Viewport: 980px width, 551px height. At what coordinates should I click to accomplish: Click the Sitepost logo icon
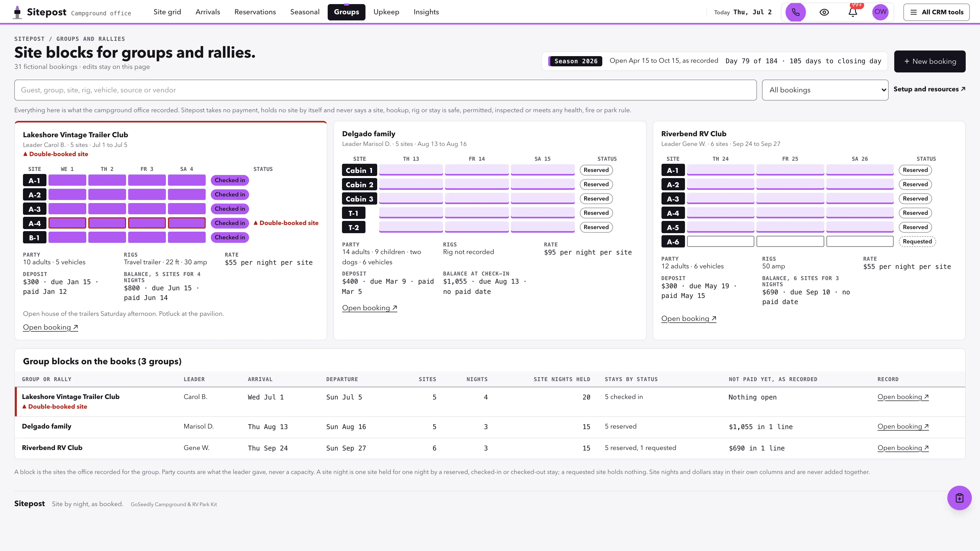tap(17, 12)
